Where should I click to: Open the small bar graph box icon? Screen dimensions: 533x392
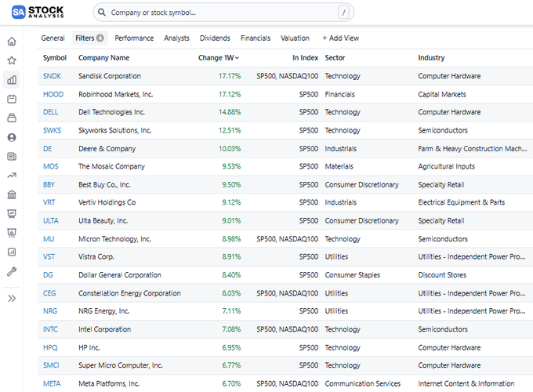point(12,252)
